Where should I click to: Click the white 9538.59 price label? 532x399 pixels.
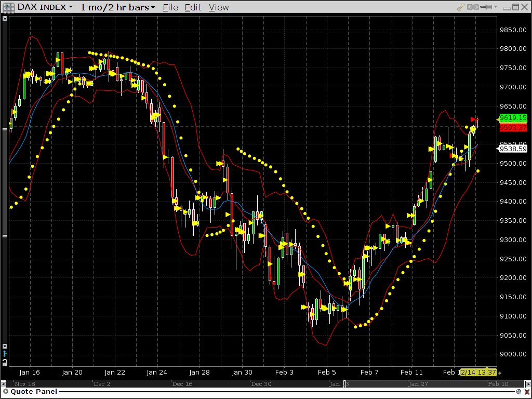coord(513,149)
